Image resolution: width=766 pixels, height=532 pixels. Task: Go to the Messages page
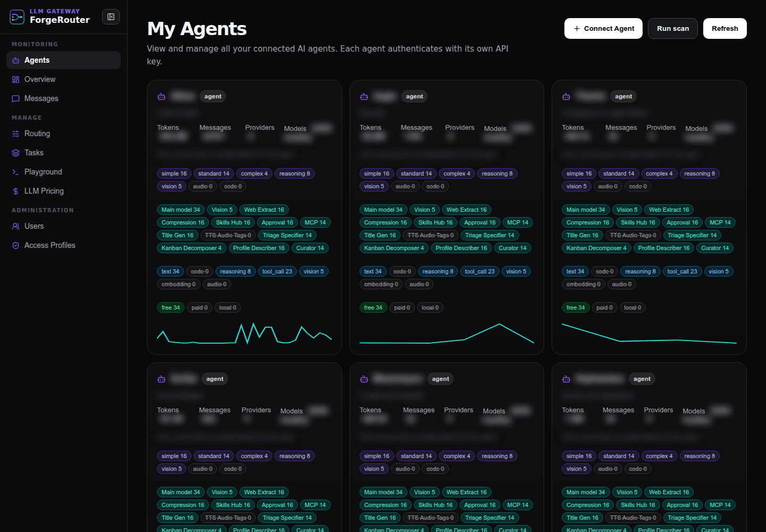[x=63, y=98]
